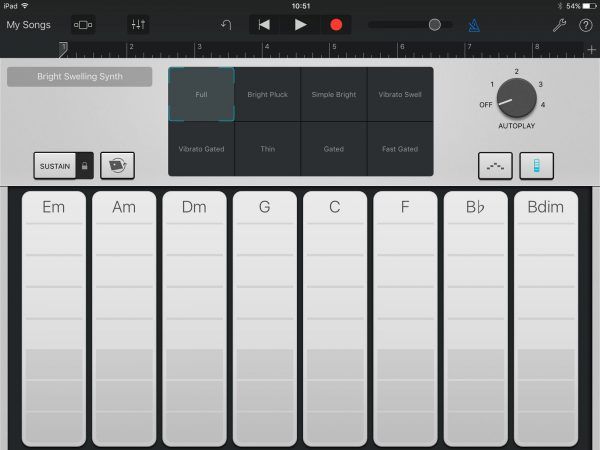Tap the Bluetooth status icon
This screenshot has width=600, height=450.
tap(560, 6)
